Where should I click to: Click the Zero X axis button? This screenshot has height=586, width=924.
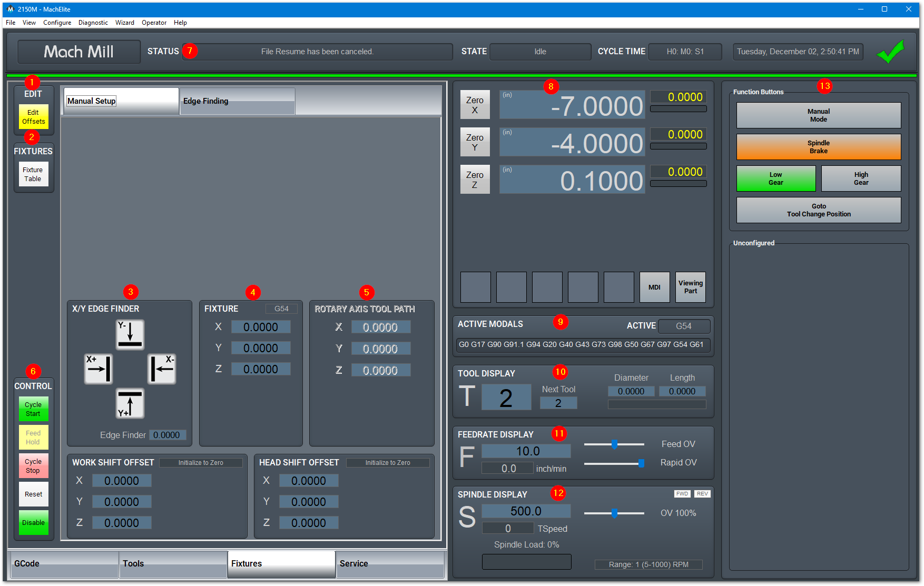[475, 105]
